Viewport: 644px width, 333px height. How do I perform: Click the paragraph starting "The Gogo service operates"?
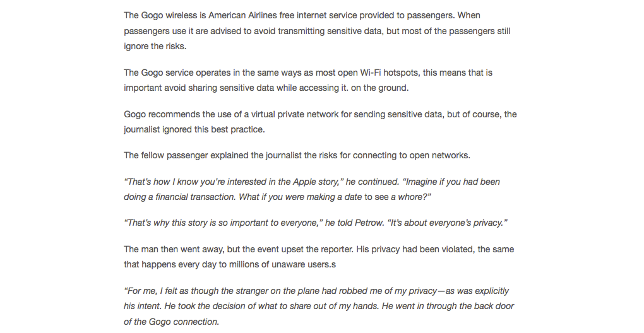(x=308, y=80)
